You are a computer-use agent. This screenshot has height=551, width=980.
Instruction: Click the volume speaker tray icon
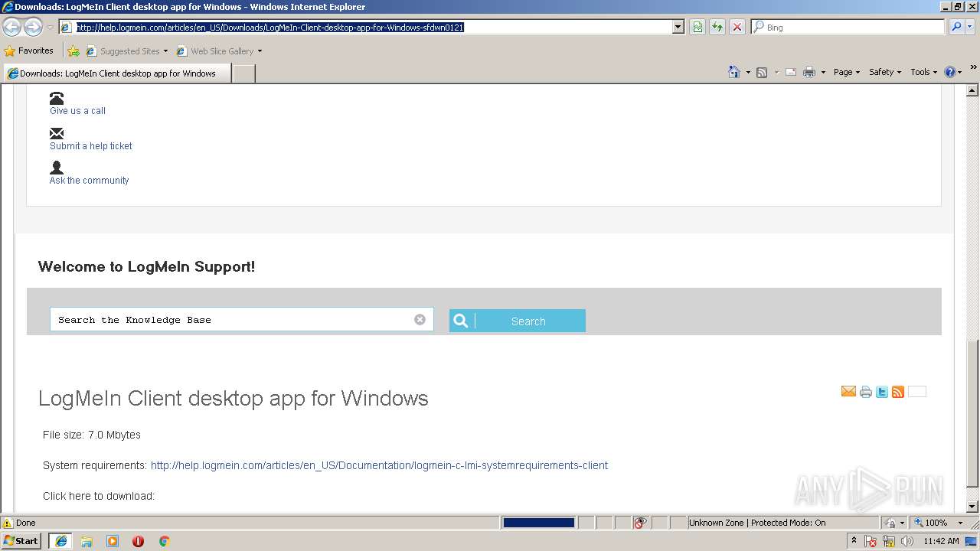(907, 541)
